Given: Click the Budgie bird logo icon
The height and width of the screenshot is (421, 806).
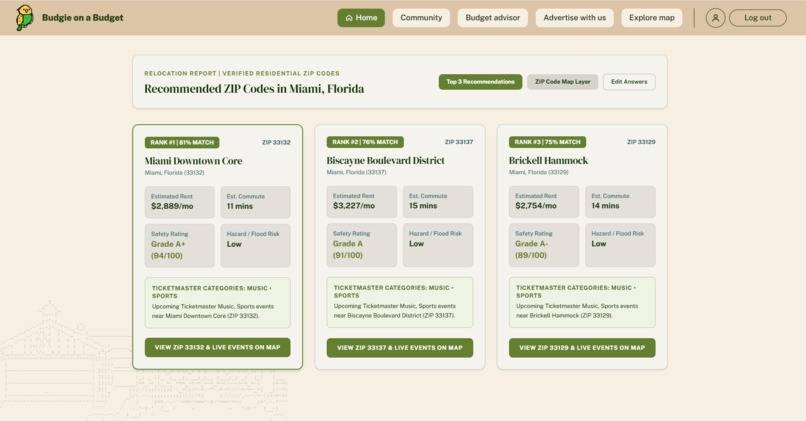Looking at the screenshot, I should click(24, 18).
